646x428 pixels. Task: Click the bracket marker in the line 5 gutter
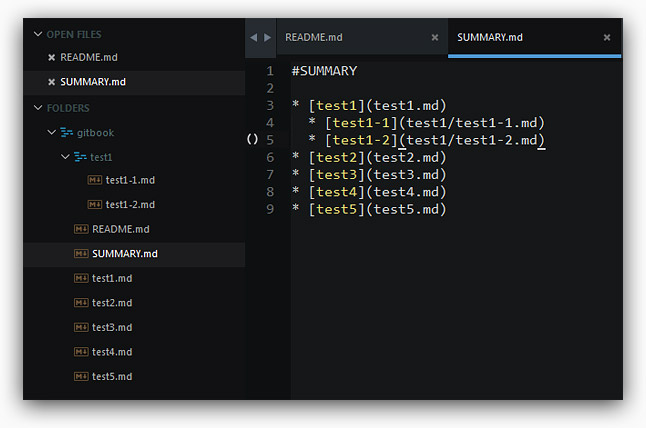[x=252, y=140]
